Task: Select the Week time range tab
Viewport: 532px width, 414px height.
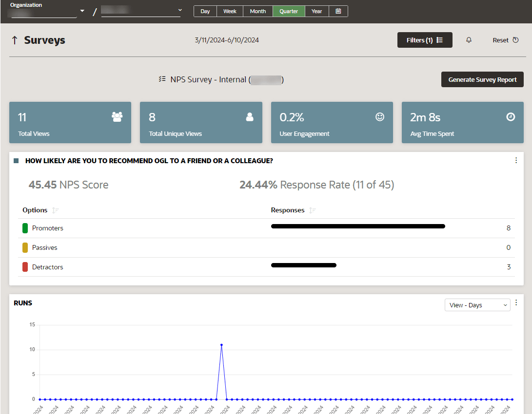Action: point(229,11)
